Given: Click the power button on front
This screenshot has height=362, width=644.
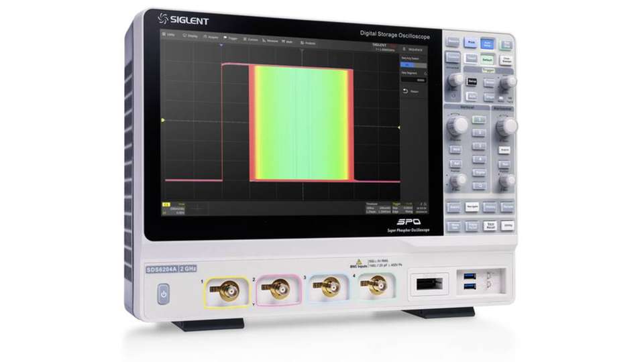Looking at the screenshot, I should (x=164, y=294).
